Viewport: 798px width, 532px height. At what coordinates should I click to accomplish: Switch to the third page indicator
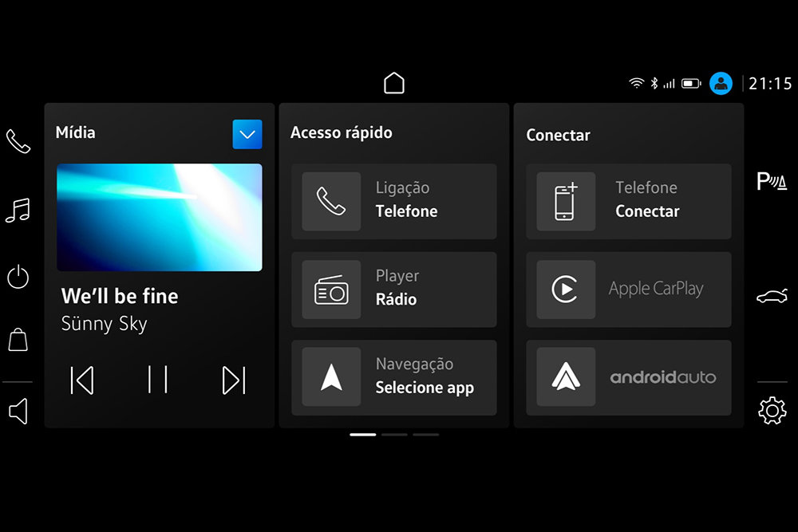425,435
